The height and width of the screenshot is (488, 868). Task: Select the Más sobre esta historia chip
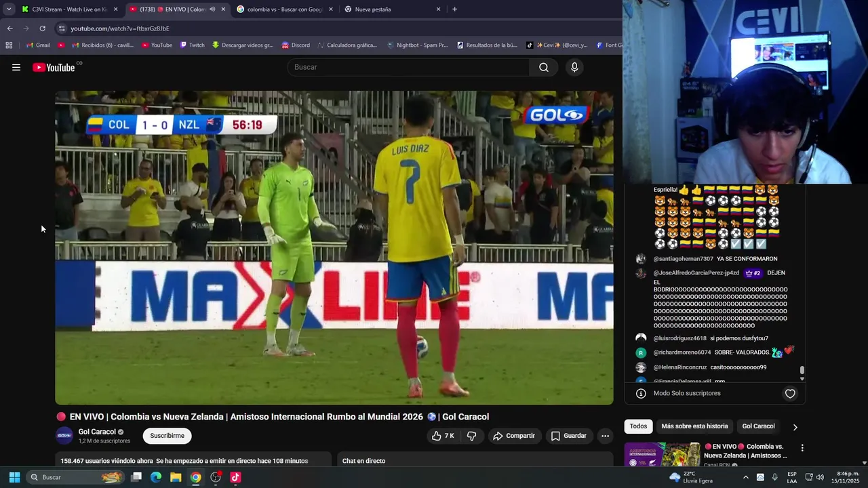(x=694, y=426)
